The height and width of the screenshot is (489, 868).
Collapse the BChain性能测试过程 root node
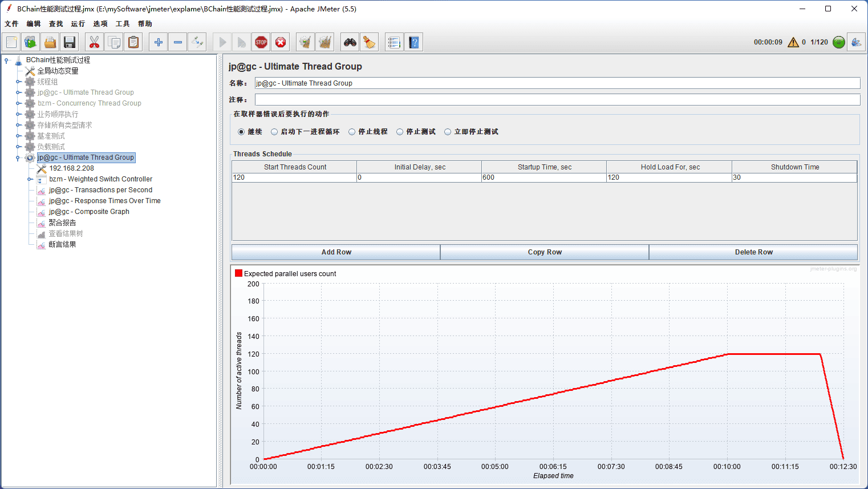coord(7,60)
